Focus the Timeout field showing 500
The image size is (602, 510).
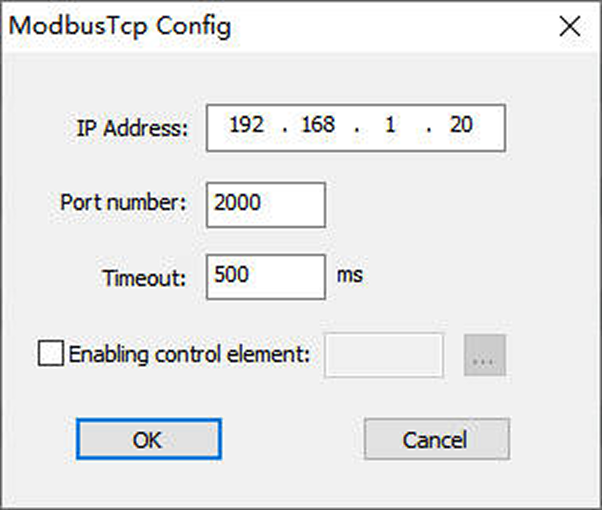click(266, 277)
